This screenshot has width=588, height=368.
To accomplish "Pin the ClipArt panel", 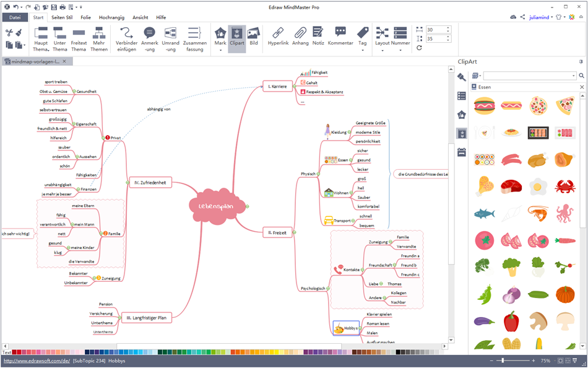I will tap(581, 62).
